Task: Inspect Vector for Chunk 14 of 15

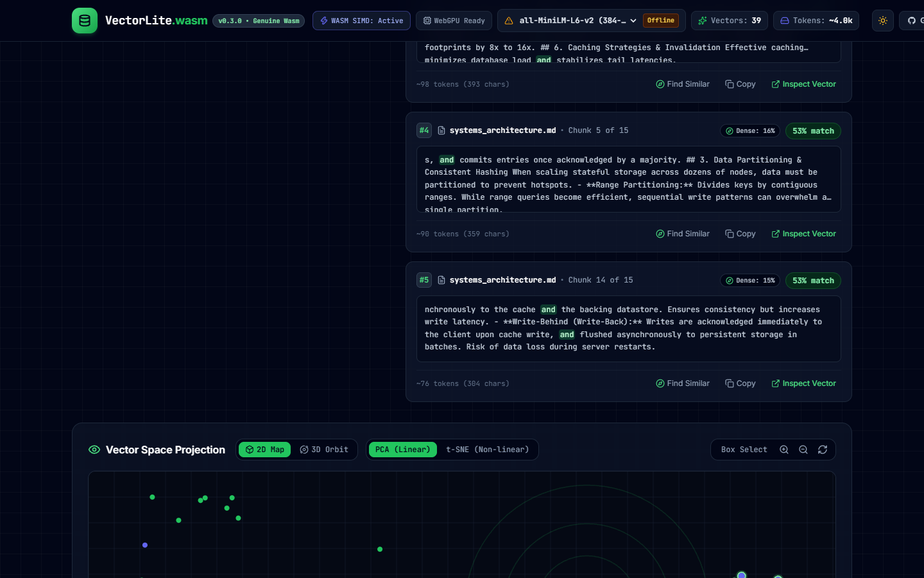Action: click(x=803, y=383)
